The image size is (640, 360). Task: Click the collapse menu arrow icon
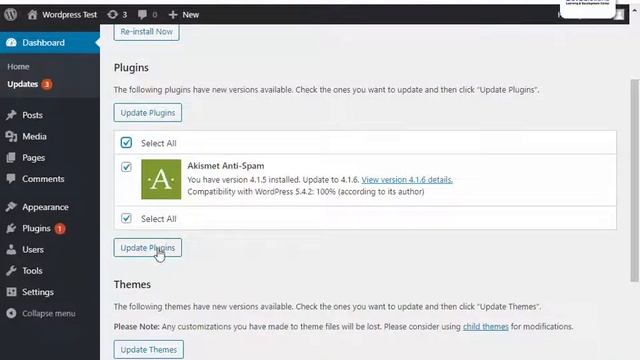tap(11, 313)
